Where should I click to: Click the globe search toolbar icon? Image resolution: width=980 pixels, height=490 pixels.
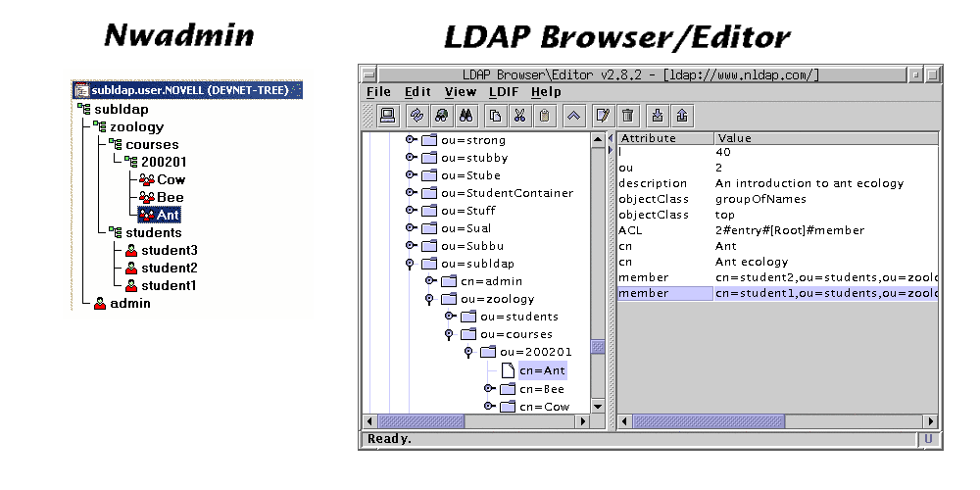(x=441, y=116)
